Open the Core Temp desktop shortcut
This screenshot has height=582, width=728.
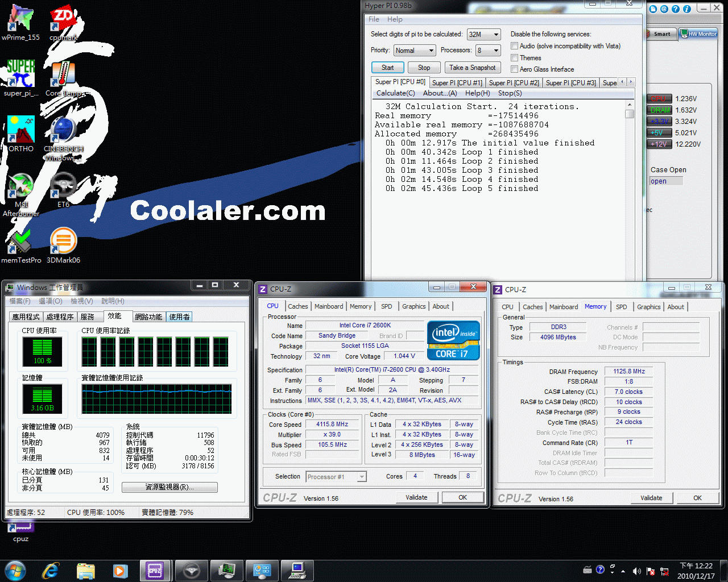[x=63, y=78]
